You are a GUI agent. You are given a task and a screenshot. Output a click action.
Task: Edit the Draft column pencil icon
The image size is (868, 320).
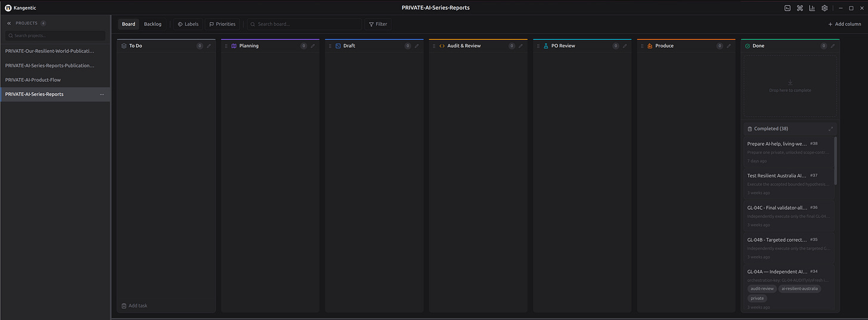[x=417, y=46]
